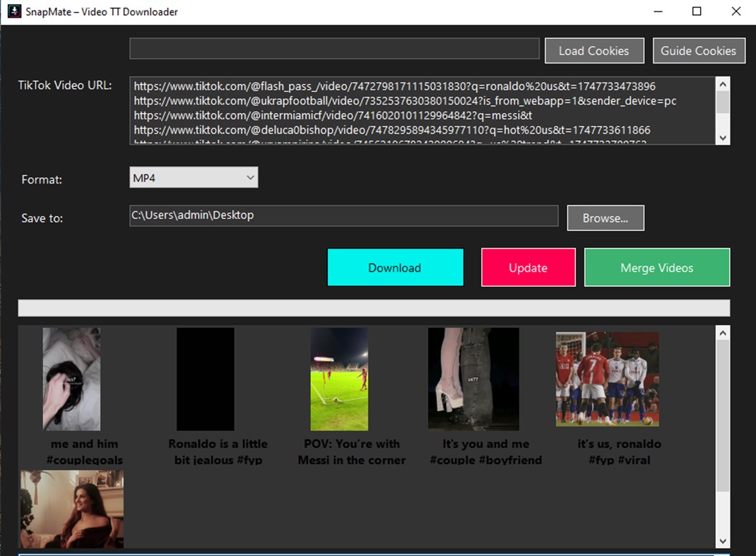Open Guide Cookies
Viewport: 756px width, 556px height.
pos(698,50)
